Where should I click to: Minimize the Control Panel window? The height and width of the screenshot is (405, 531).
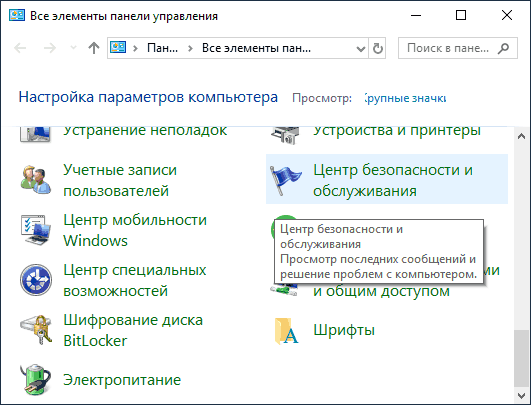coord(416,15)
